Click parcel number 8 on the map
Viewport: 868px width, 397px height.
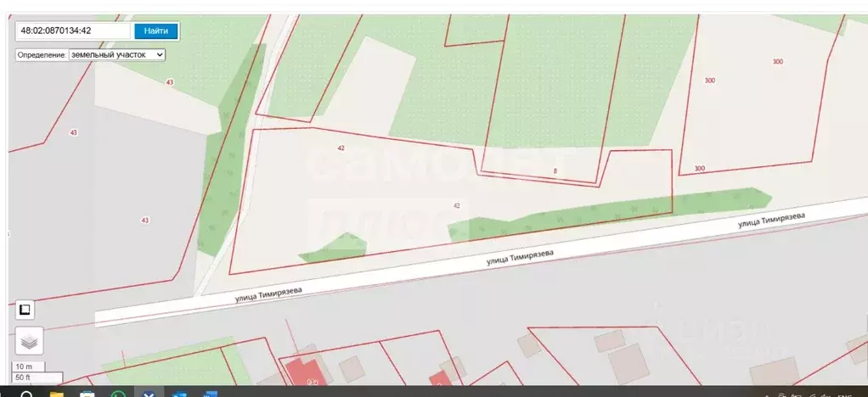[555, 171]
